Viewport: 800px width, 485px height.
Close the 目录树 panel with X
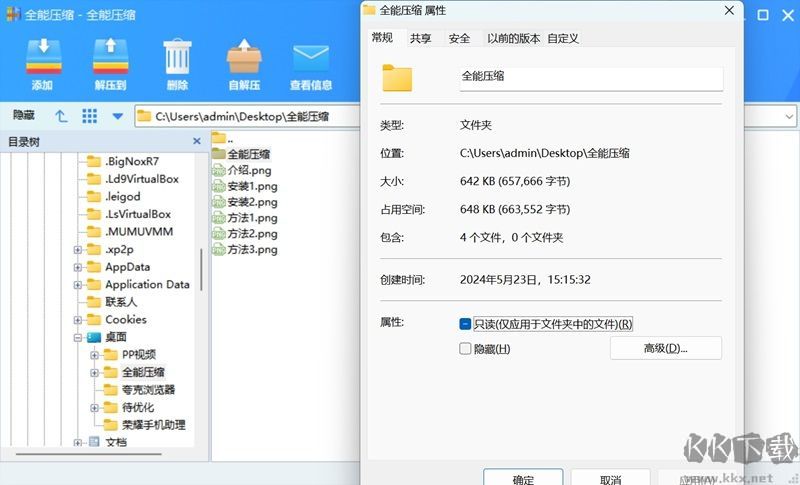[x=197, y=141]
